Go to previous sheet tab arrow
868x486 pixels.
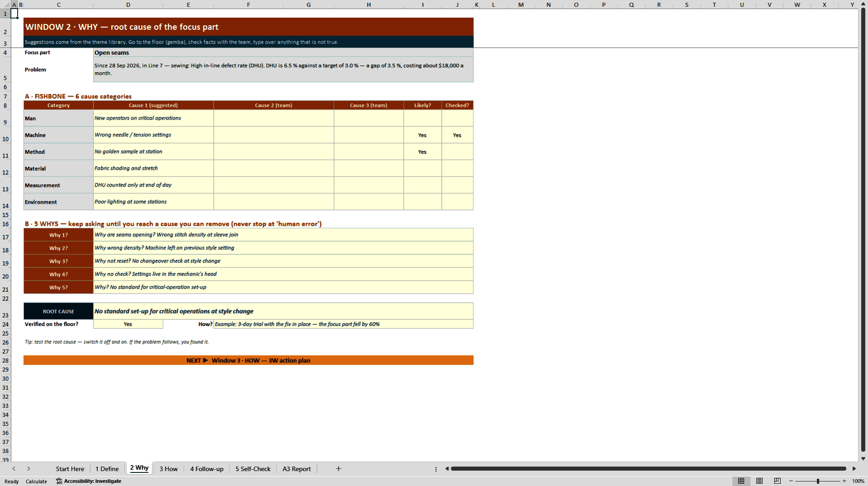pyautogui.click(x=14, y=469)
